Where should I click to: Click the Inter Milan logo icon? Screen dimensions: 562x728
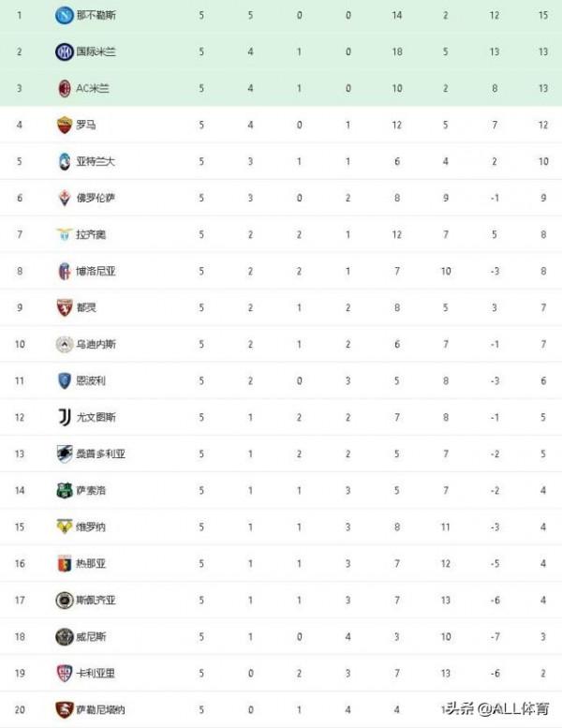click(x=64, y=52)
